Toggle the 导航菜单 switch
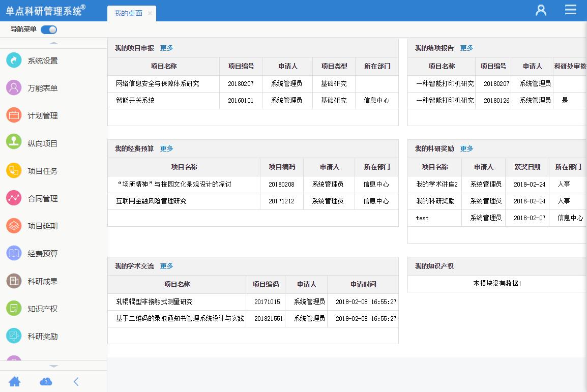Screen dimensions: 587x392 pos(49,29)
